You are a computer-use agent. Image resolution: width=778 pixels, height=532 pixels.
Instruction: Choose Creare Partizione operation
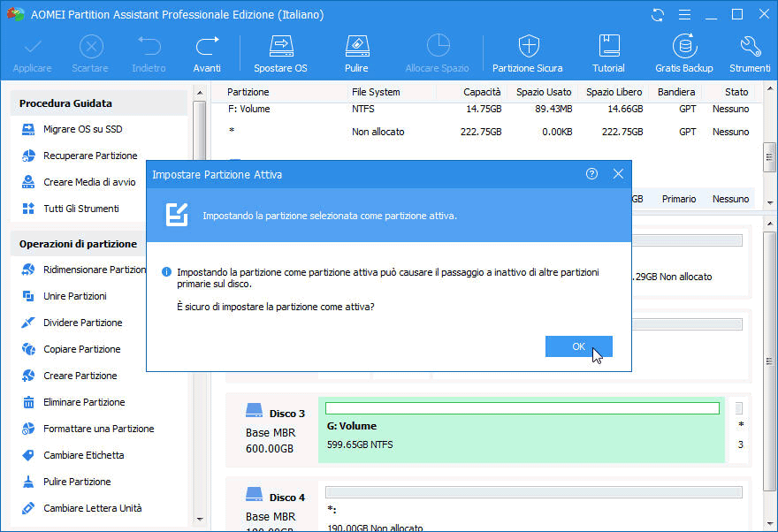click(82, 376)
